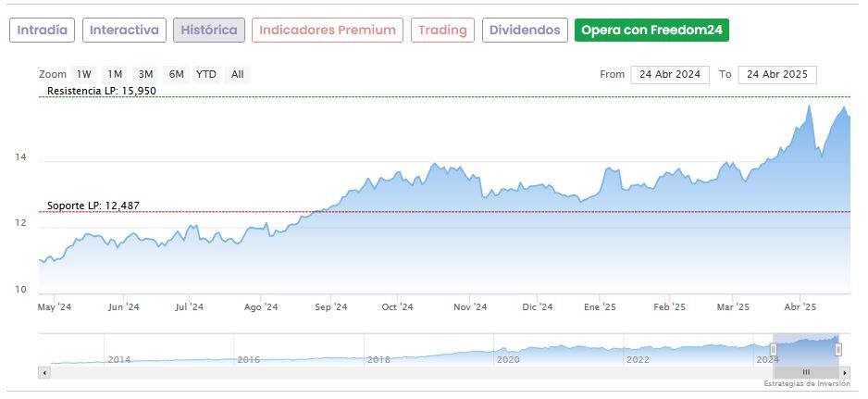Image resolution: width=868 pixels, height=399 pixels.
Task: Choose the 6M zoom range
Action: point(176,75)
